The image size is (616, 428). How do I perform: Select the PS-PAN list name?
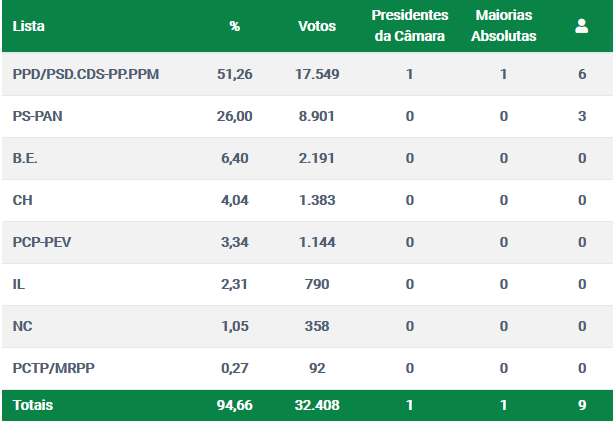pyautogui.click(x=37, y=116)
